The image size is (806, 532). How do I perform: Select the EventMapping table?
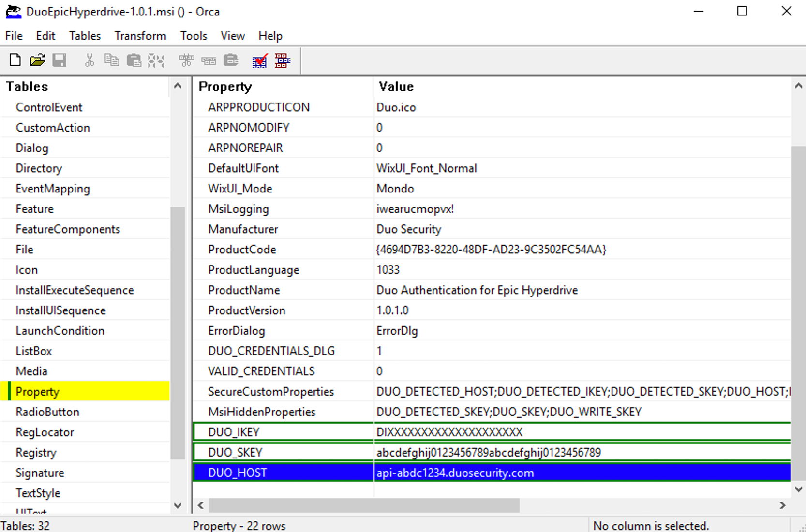coord(53,189)
